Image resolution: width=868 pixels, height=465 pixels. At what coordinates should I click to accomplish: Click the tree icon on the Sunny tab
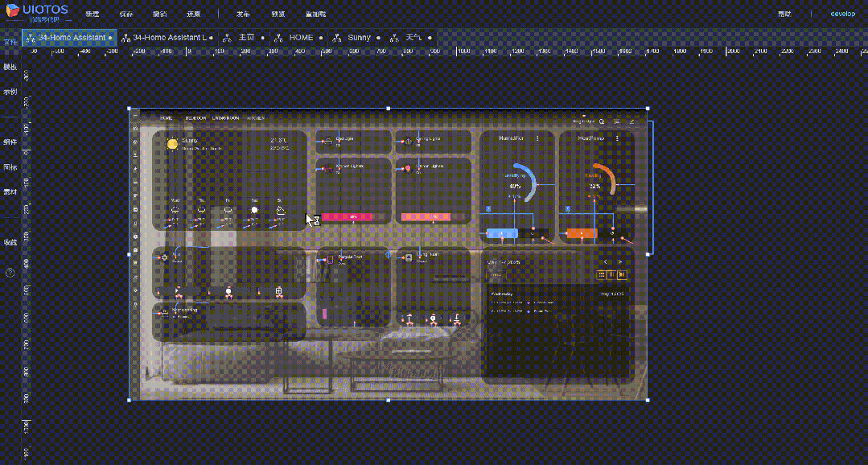(336, 38)
